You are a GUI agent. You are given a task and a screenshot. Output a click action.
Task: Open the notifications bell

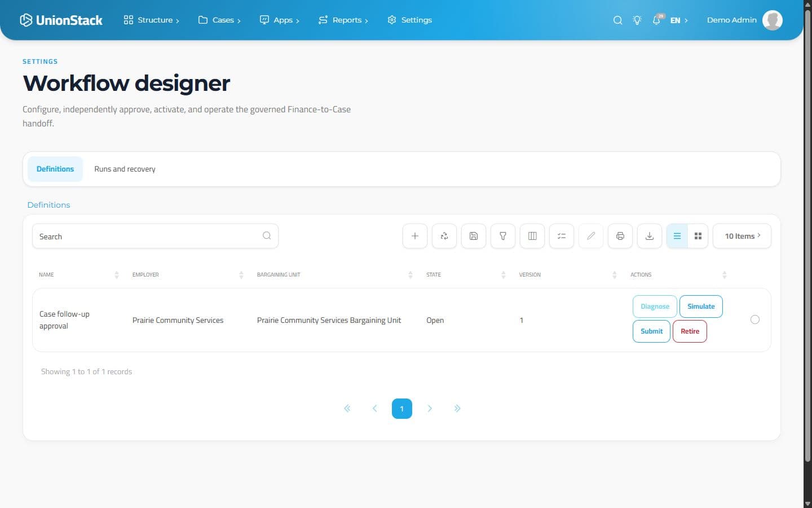657,20
